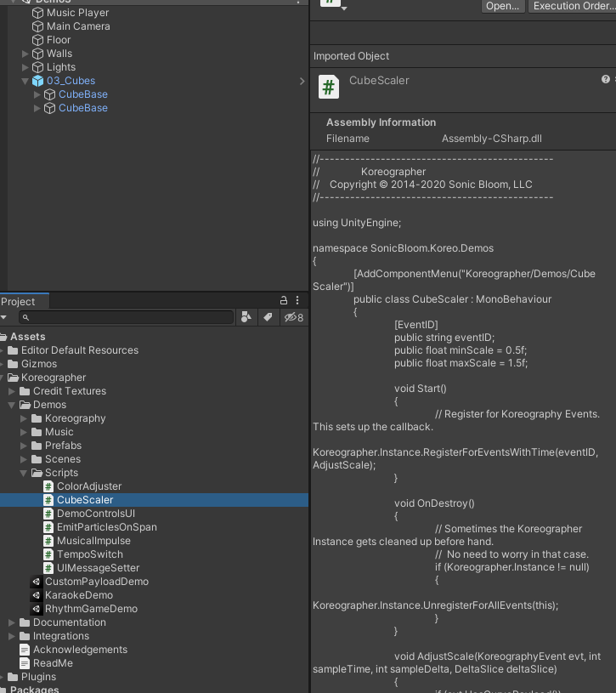Screen dimensions: 616x693
Task: Collapse the Demos folder arrow
Action: [12, 406]
